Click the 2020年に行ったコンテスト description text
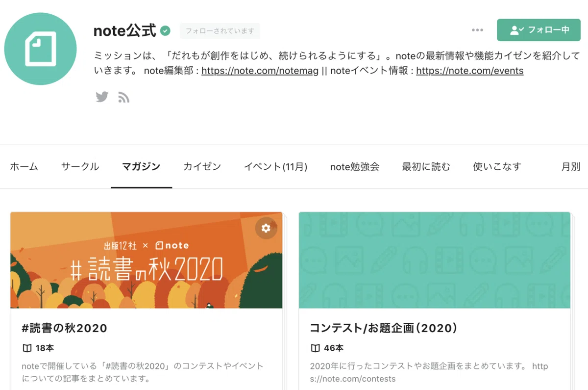 429,372
